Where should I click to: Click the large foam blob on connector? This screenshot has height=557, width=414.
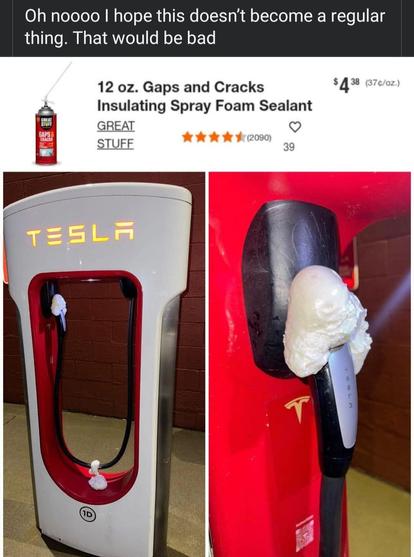point(326,321)
